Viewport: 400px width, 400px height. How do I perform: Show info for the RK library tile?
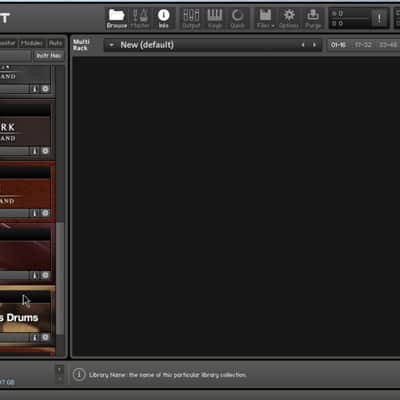35,151
